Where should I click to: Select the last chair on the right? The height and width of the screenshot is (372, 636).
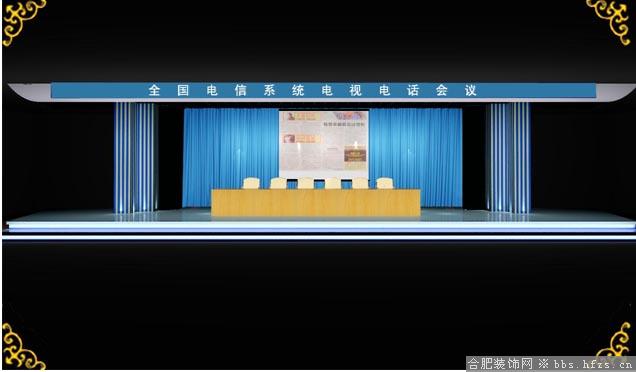pyautogui.click(x=384, y=183)
